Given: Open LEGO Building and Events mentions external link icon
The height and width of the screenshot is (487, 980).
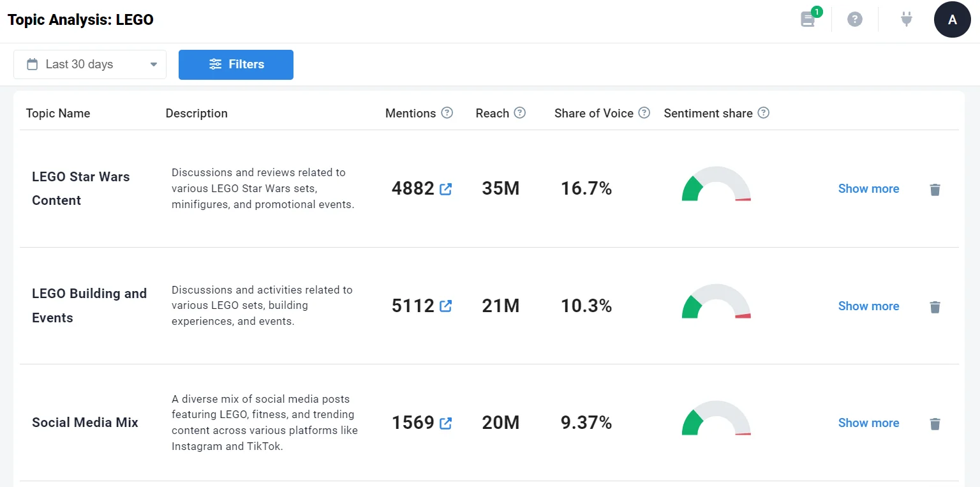Looking at the screenshot, I should [x=446, y=306].
